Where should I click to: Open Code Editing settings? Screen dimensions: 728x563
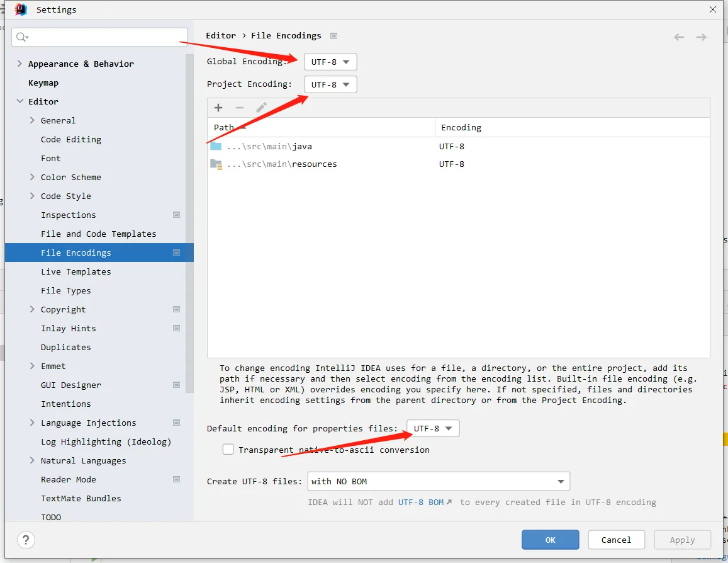click(71, 139)
